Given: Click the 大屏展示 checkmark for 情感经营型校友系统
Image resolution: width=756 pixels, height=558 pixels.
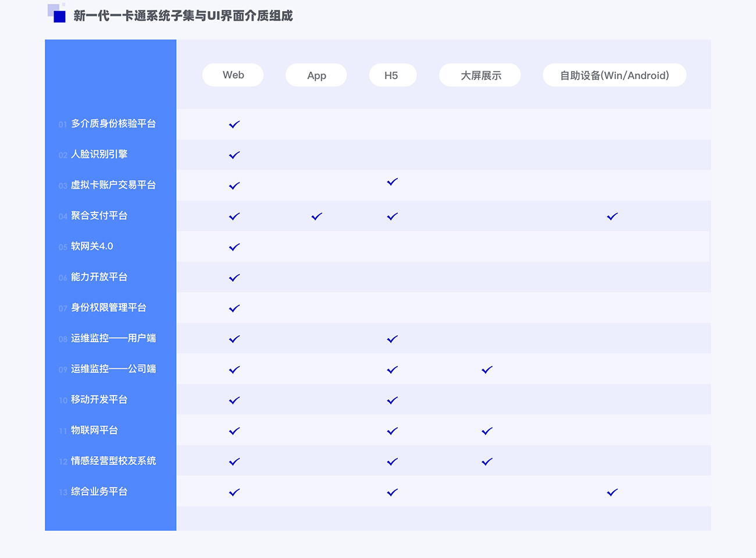Looking at the screenshot, I should (487, 461).
